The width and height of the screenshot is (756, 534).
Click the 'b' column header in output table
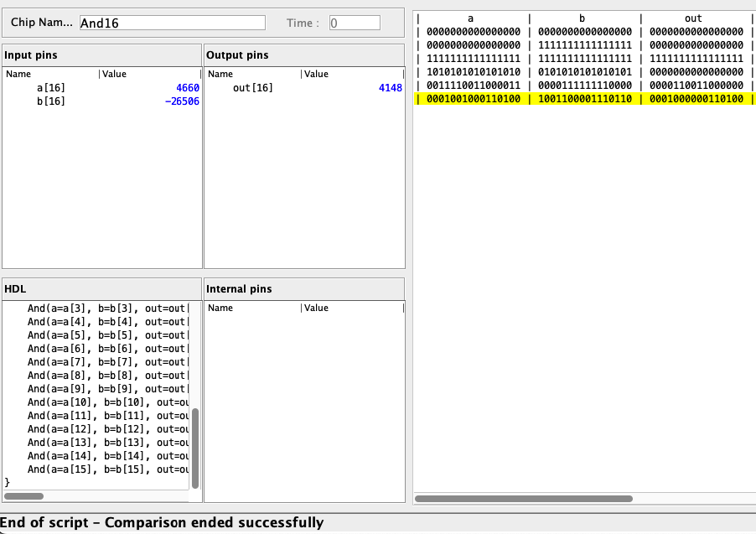(582, 18)
